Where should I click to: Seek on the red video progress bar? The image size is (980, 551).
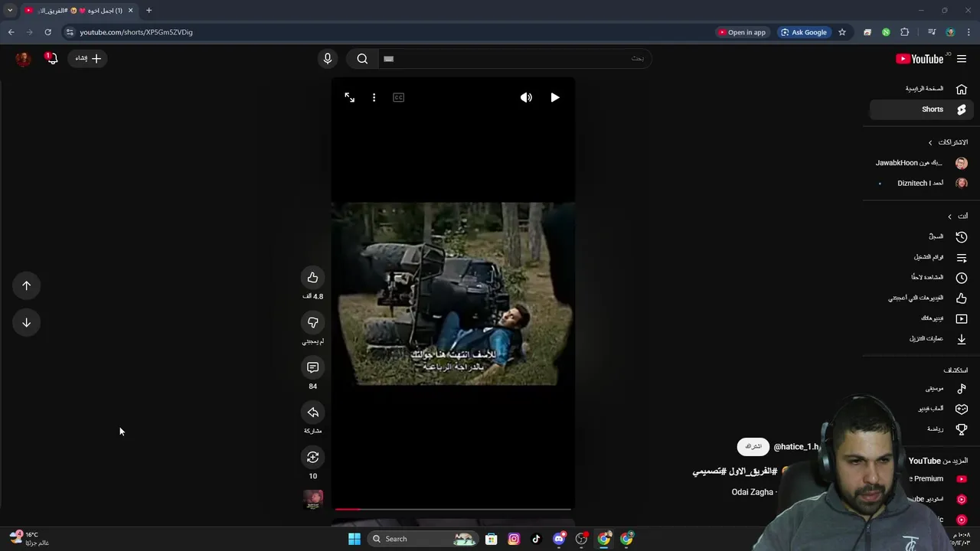click(x=452, y=509)
